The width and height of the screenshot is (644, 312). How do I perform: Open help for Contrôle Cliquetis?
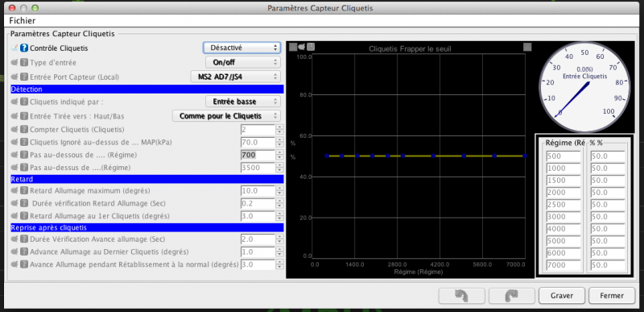click(24, 48)
